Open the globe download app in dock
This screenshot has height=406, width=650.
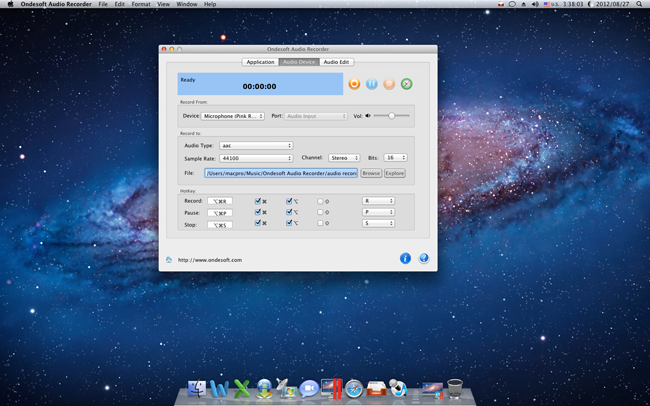[x=264, y=389]
